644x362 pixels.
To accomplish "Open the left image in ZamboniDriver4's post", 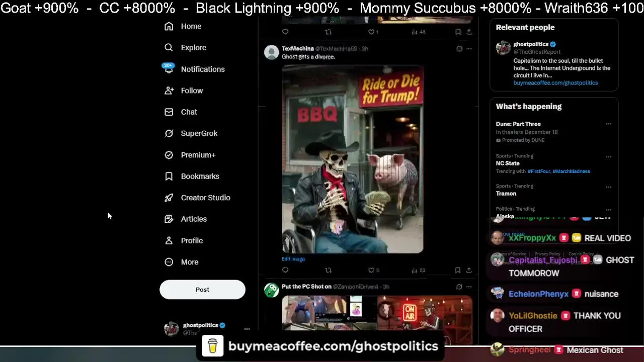I will (x=329, y=313).
